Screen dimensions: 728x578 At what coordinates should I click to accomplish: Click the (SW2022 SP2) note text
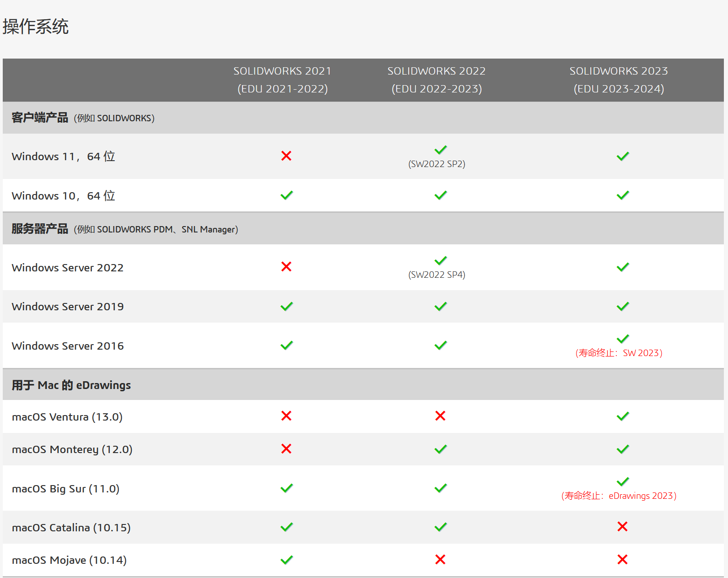(x=437, y=164)
